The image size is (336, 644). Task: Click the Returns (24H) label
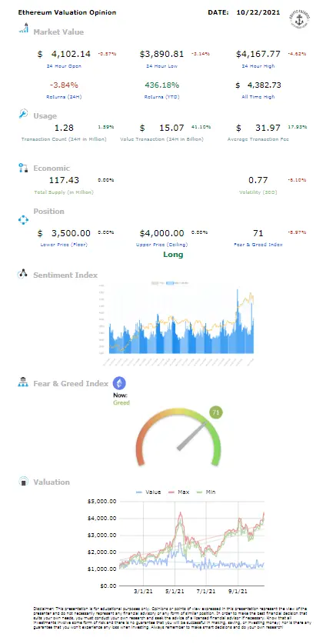point(64,97)
